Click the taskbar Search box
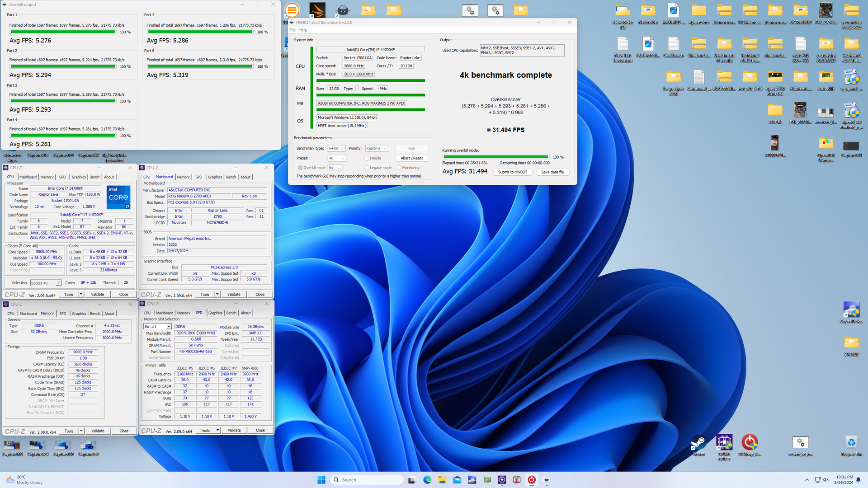The width and height of the screenshot is (868, 488). [x=367, y=480]
